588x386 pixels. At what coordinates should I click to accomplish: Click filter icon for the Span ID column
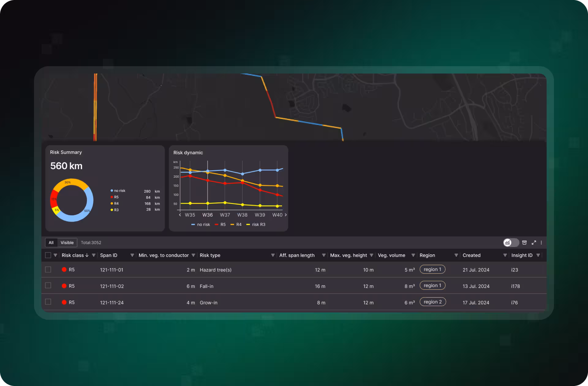click(132, 255)
